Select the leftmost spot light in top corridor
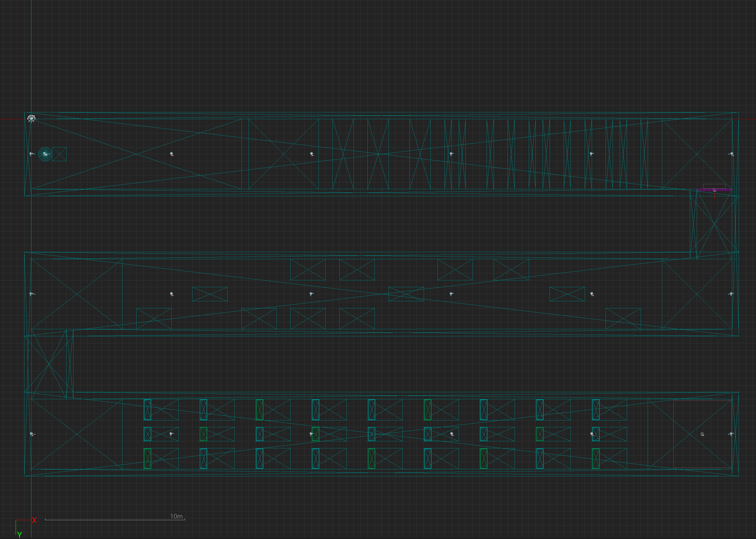The image size is (756, 539). click(x=31, y=154)
